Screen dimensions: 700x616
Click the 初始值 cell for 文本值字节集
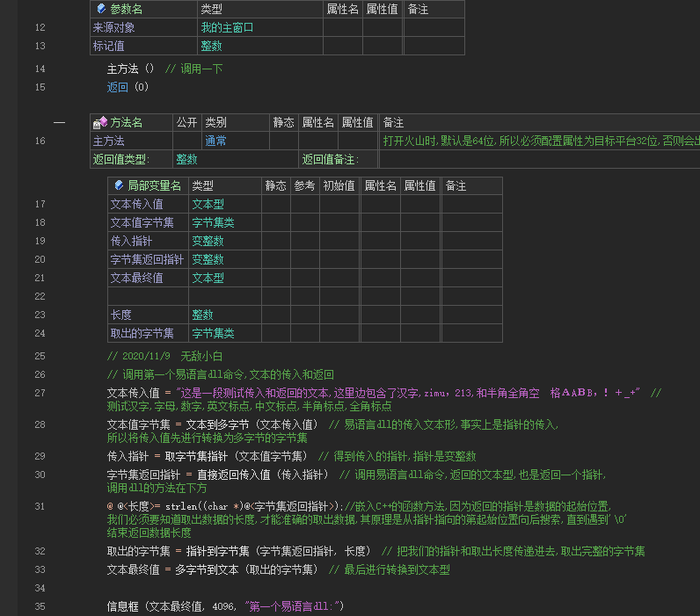tap(339, 223)
